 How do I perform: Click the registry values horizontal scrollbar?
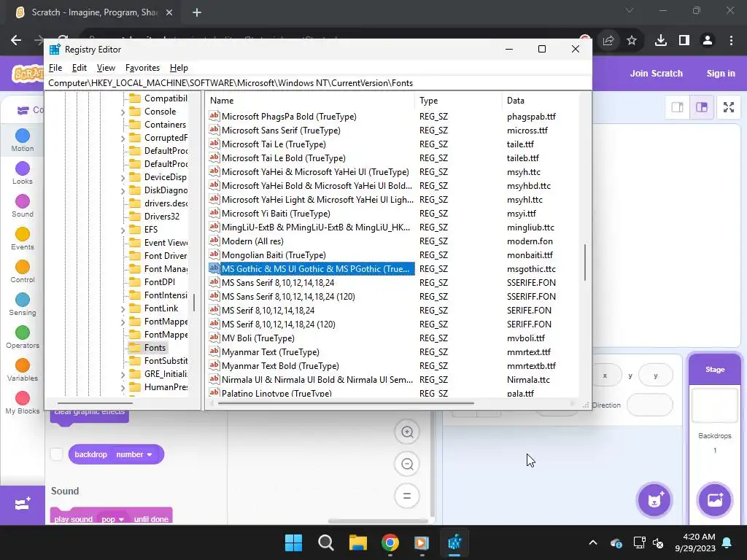346,403
